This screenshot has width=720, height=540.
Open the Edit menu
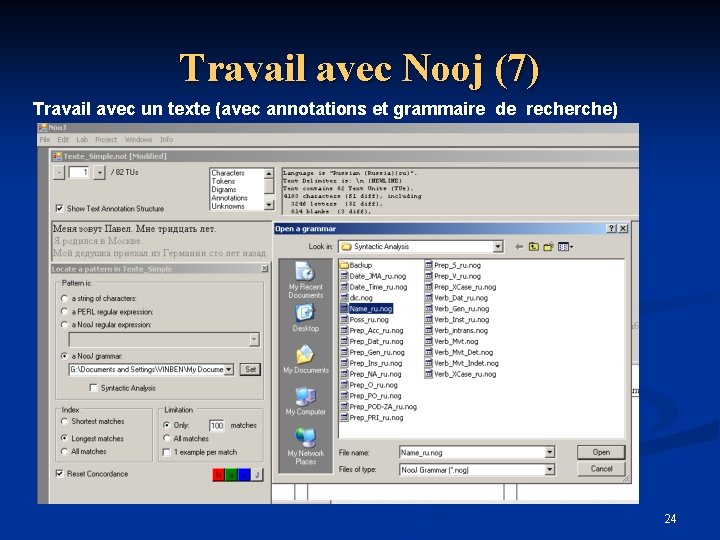[63, 140]
